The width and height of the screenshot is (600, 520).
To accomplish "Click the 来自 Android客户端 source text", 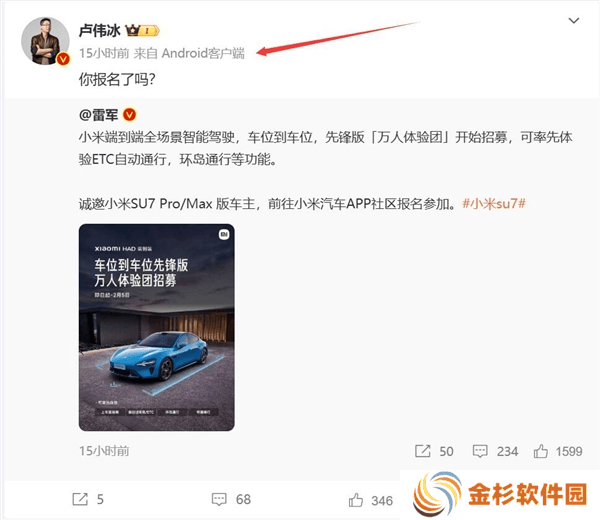I will (x=189, y=53).
